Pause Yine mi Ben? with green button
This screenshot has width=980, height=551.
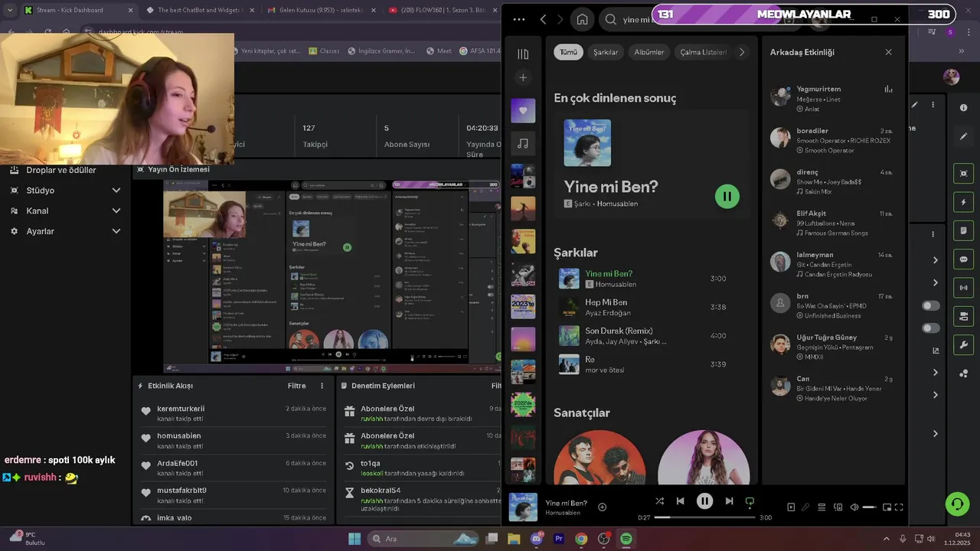coord(727,196)
